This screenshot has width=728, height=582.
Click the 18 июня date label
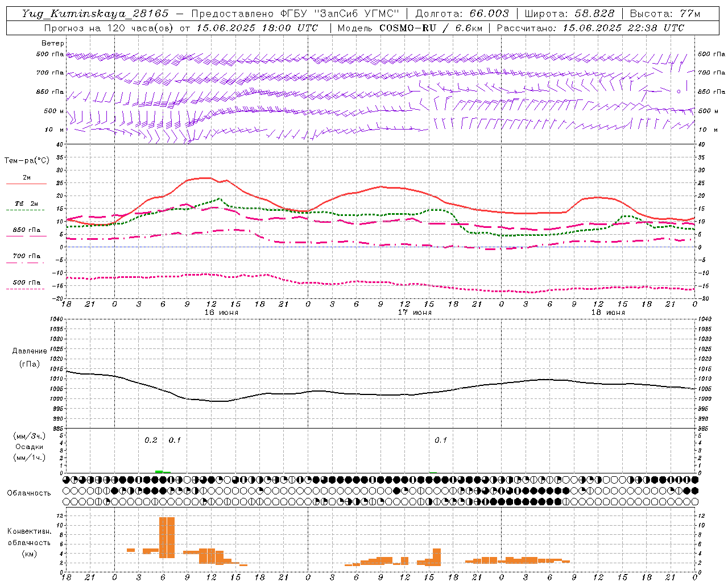pos(608,312)
